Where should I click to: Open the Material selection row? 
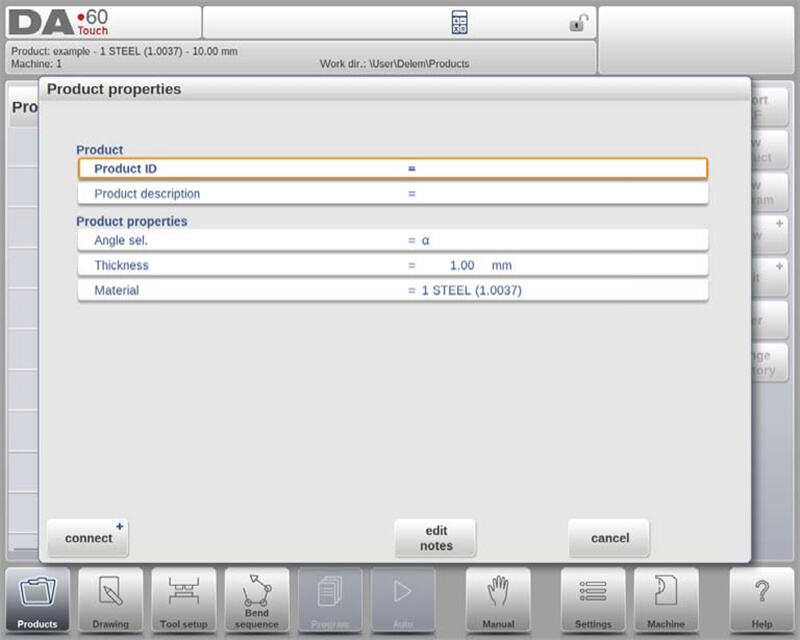[392, 291]
